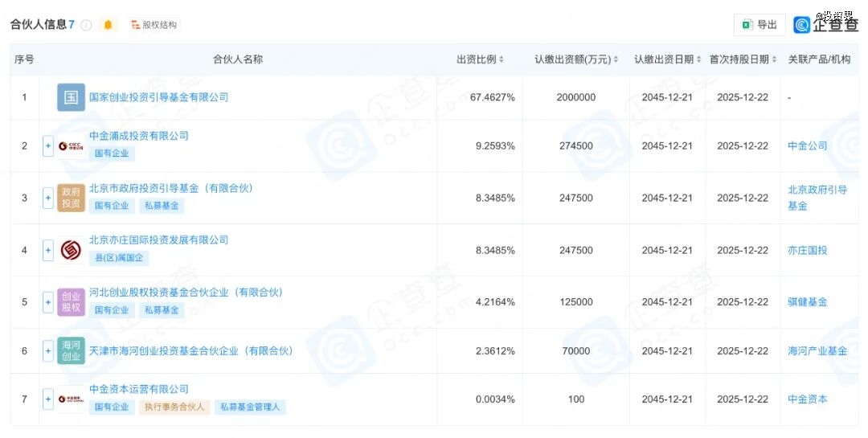Select the 2000000 subscribed amount cell

576,97
